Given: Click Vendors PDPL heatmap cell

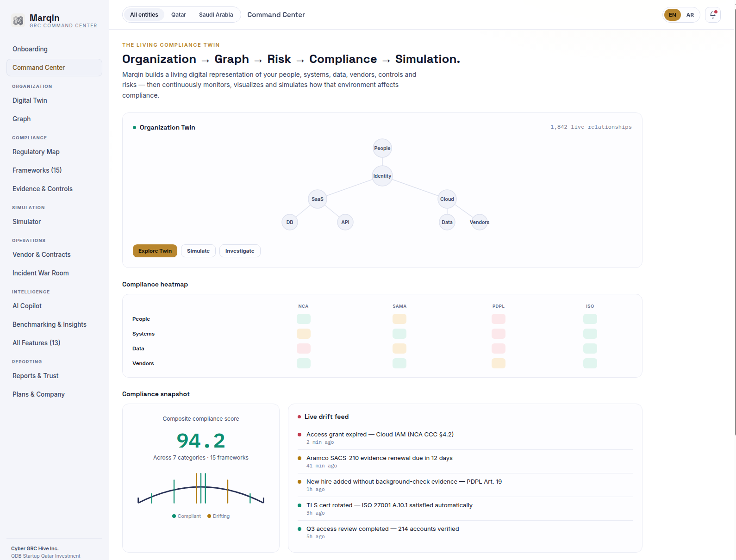Looking at the screenshot, I should click(x=499, y=363).
